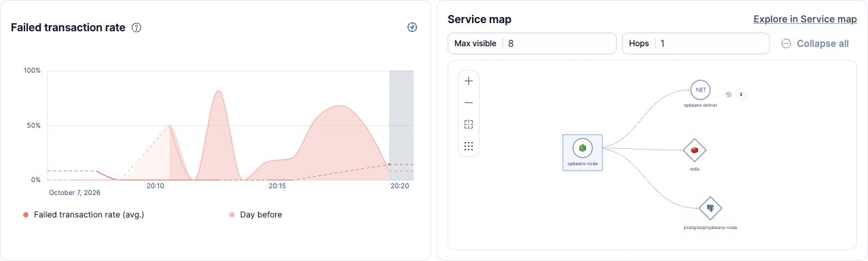Click the Service map panel title
The image size is (868, 261).
[480, 19]
